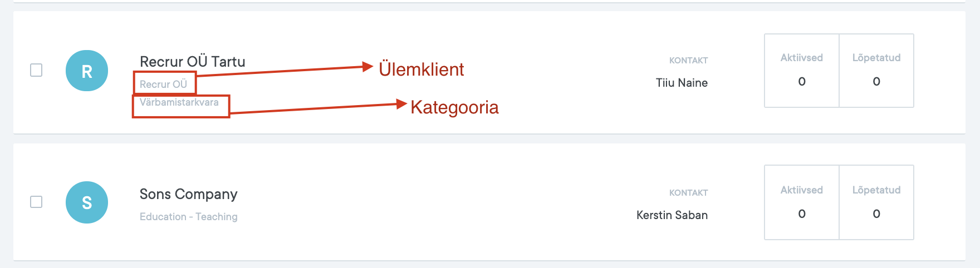Click the Värbamistarkvara category label
Screen dimensions: 980x268
tap(179, 102)
